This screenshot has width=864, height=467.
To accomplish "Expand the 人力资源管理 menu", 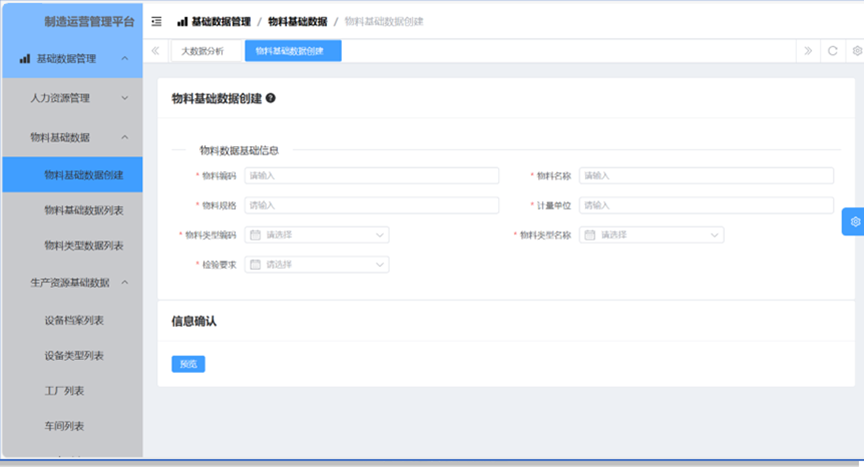I will 71,98.
